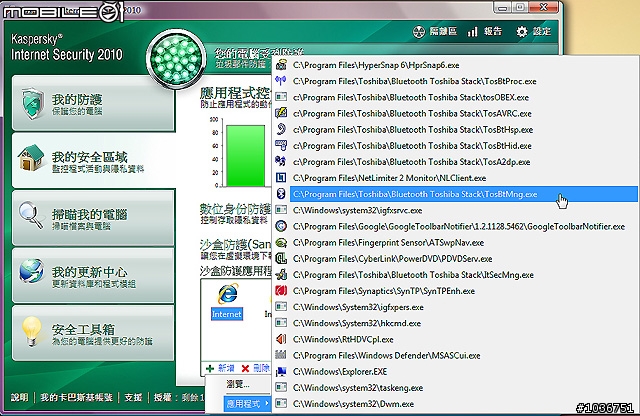This screenshot has width=640, height=416.
Task: Click the Explorer.EXE monitor icon
Action: point(281,372)
